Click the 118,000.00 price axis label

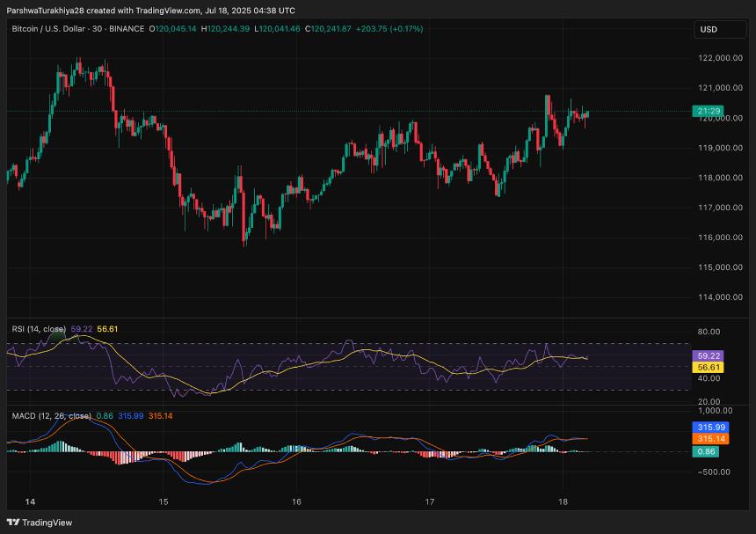click(720, 178)
